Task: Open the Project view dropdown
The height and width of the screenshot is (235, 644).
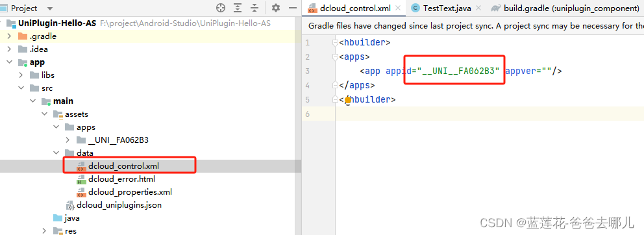Action: point(50,8)
